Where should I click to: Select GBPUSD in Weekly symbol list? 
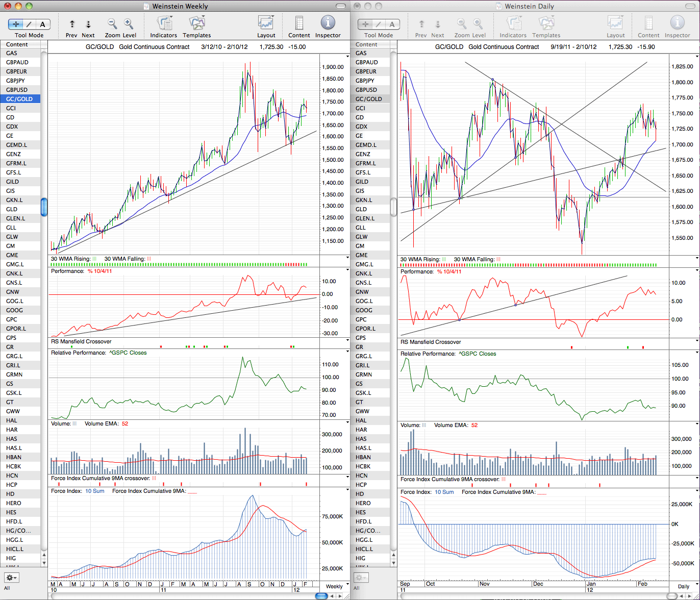coord(20,90)
